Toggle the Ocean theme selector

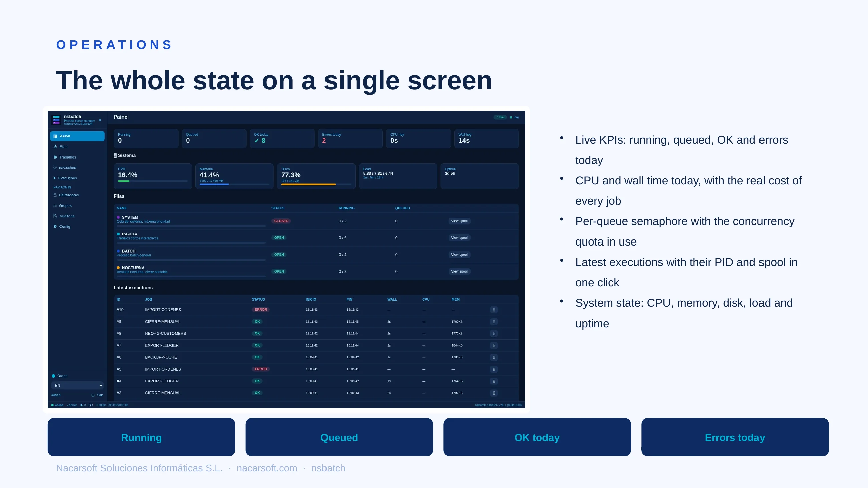tap(60, 376)
